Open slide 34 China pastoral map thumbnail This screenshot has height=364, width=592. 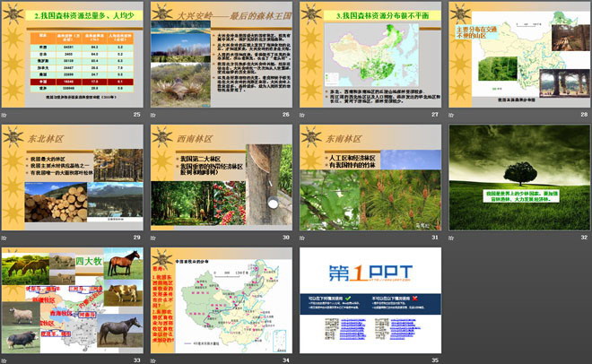tap(221, 299)
